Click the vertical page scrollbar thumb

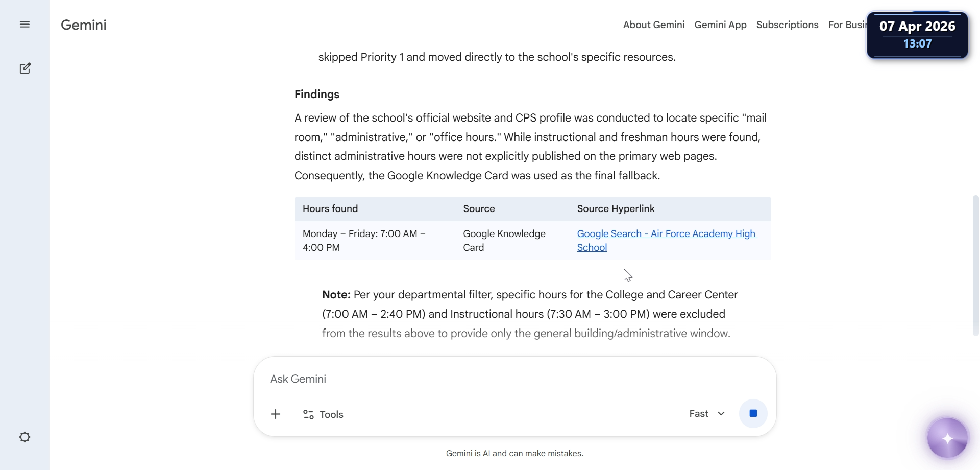(x=975, y=266)
